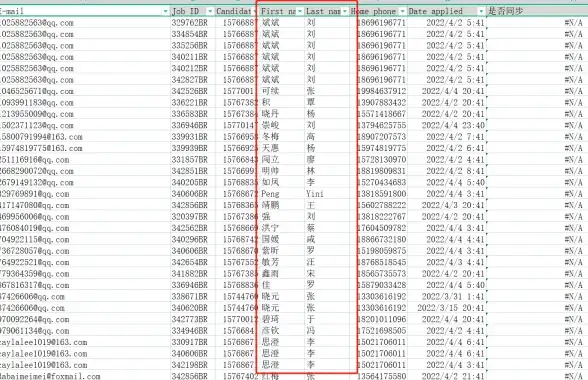Select Job ID cell 342526BR
Image resolution: width=588 pixels, height=380 pixels.
coord(189,91)
